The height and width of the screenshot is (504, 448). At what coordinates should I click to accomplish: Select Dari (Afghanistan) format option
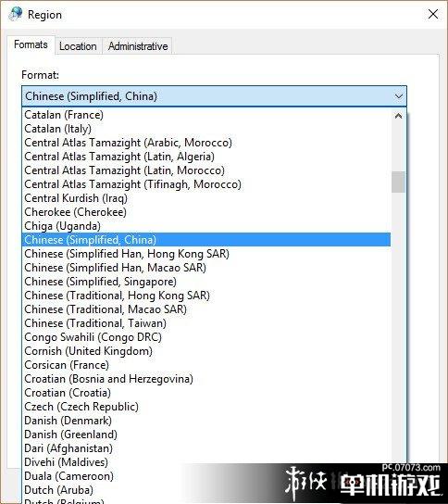68,448
